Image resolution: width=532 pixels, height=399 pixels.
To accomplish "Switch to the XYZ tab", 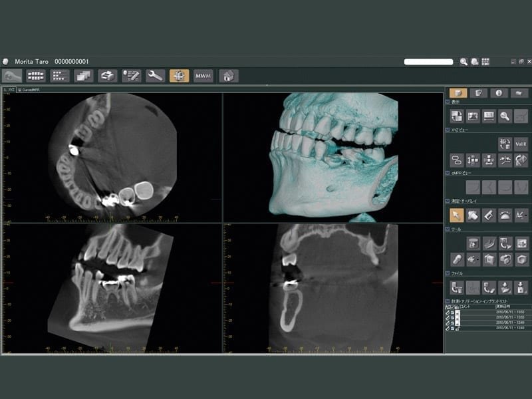I will coord(9,90).
